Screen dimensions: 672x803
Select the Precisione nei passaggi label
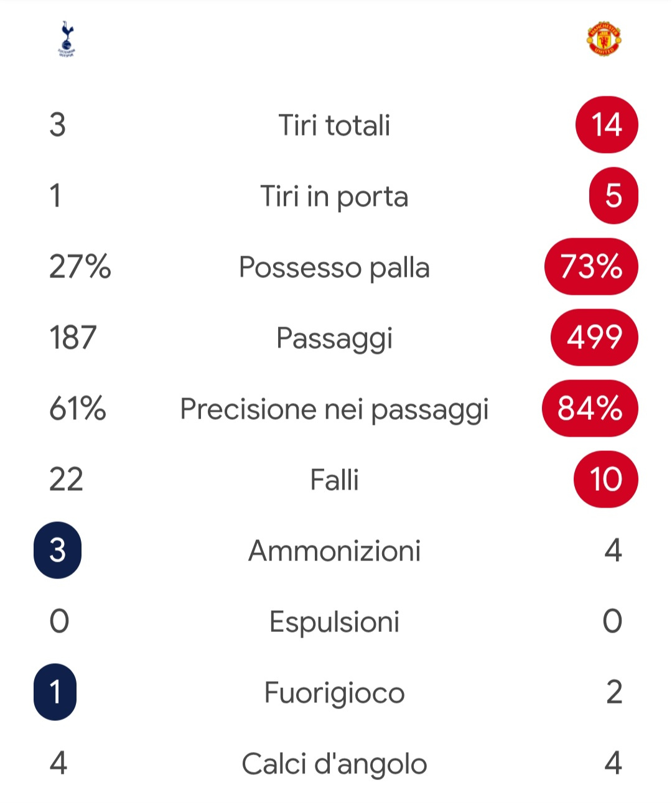[334, 410]
